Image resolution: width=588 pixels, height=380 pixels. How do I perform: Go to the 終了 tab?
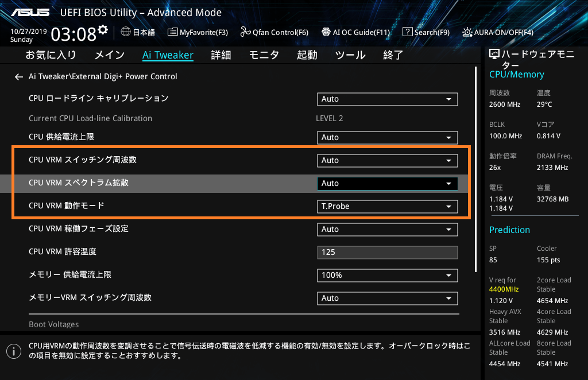pyautogui.click(x=393, y=55)
